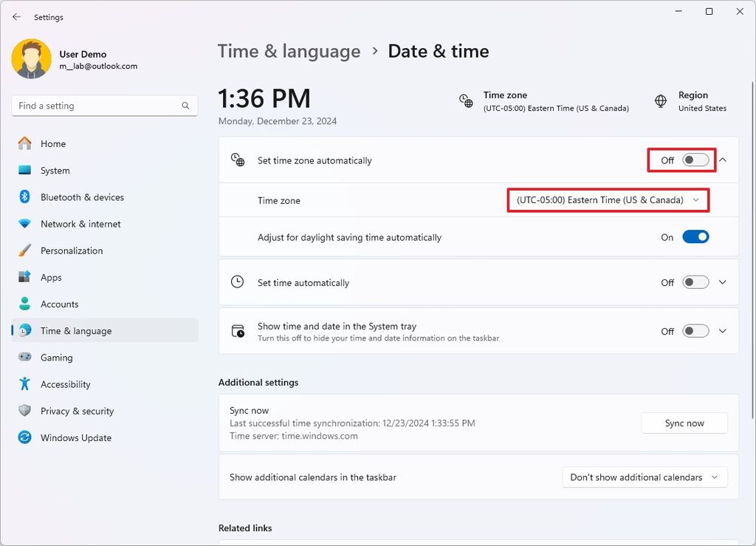Click the Sync now button
The height and width of the screenshot is (546, 756).
point(684,423)
